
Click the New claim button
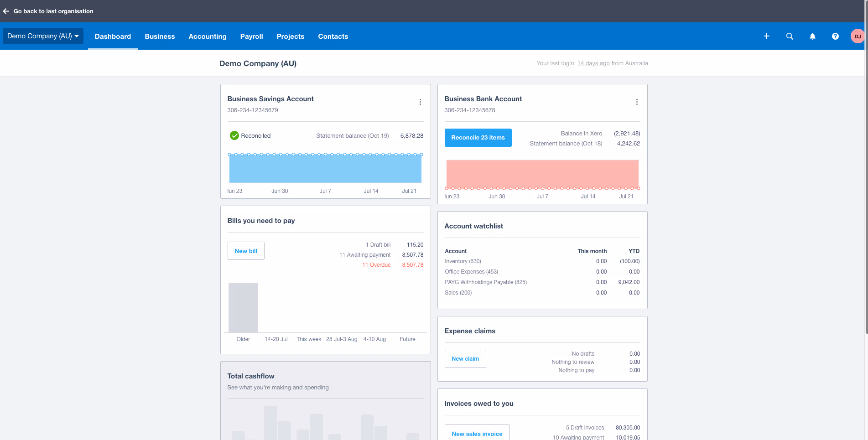(x=465, y=359)
